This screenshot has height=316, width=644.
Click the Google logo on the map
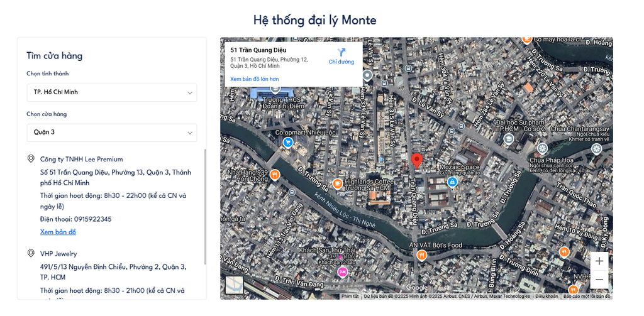(416, 288)
